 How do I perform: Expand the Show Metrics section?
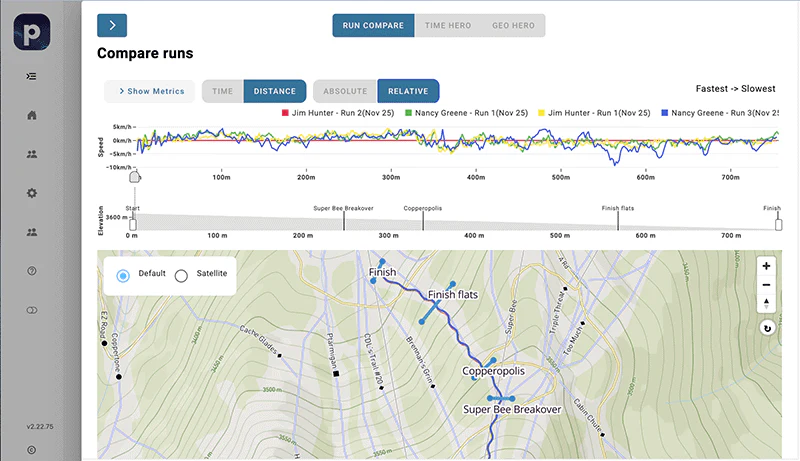150,91
